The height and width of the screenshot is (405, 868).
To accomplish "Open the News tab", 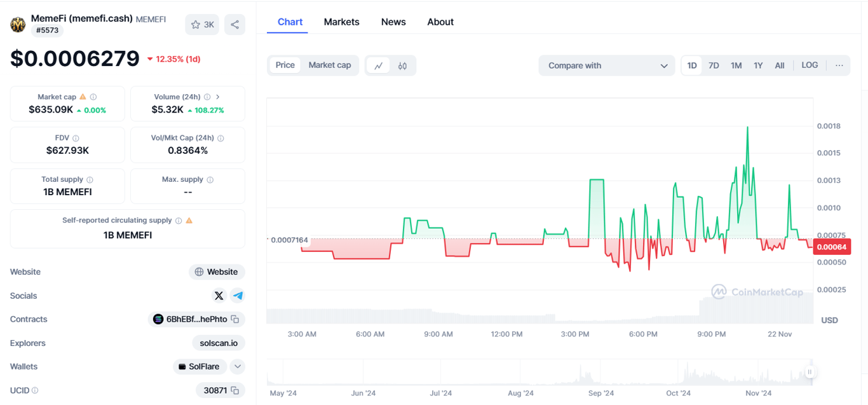I will click(x=393, y=22).
